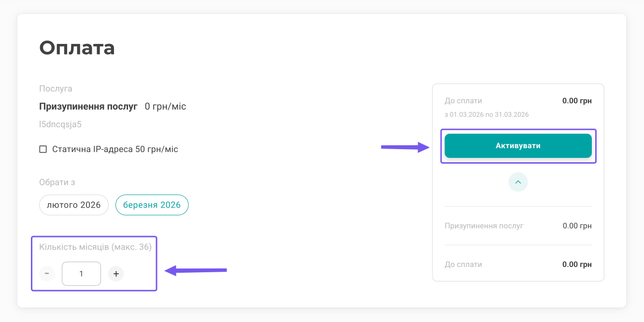Click the Призупинення послуг row in the summary
Screen dimensions: 644x322
point(484,225)
